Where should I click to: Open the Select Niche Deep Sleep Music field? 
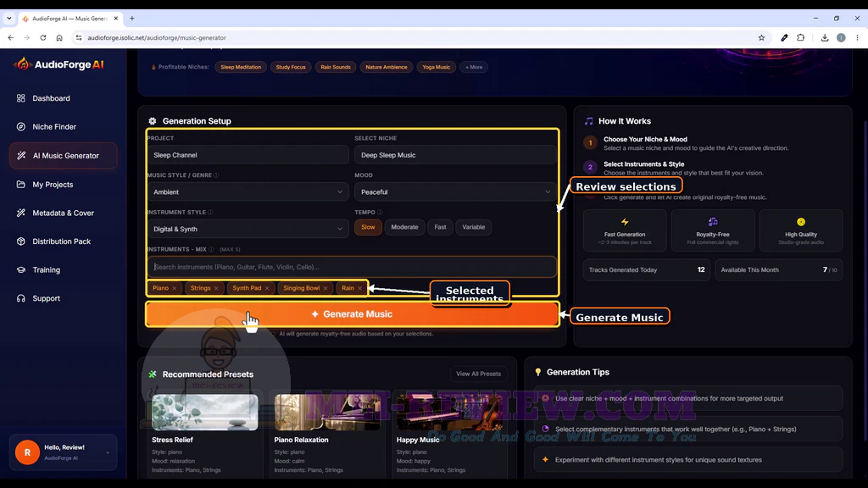455,155
